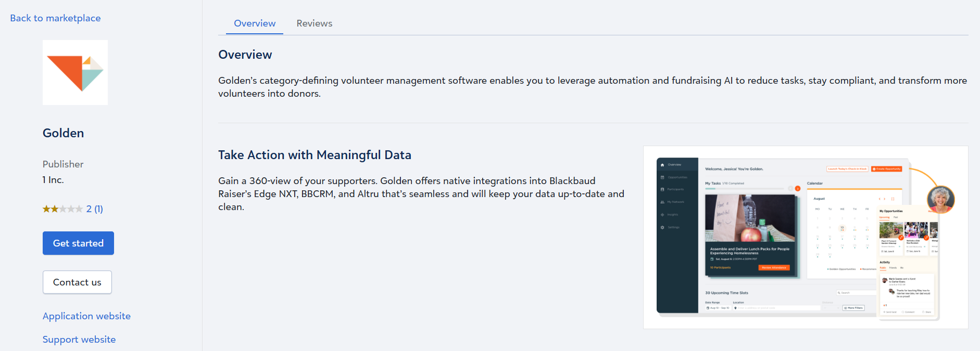Open the Application website link

pos(86,316)
